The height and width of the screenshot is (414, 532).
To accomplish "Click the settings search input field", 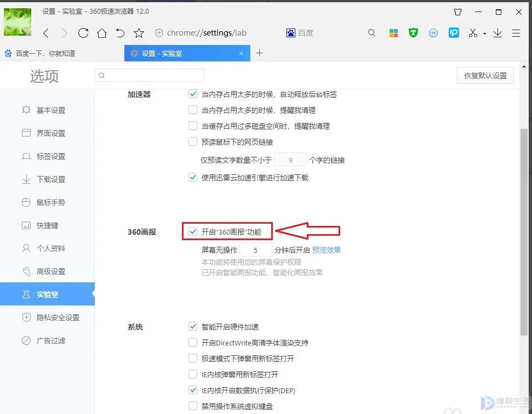I will pos(150,75).
